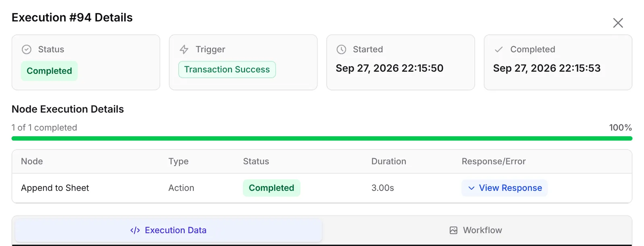Image resolution: width=644 pixels, height=246 pixels.
Task: Click the Duration column header
Action: (x=389, y=162)
